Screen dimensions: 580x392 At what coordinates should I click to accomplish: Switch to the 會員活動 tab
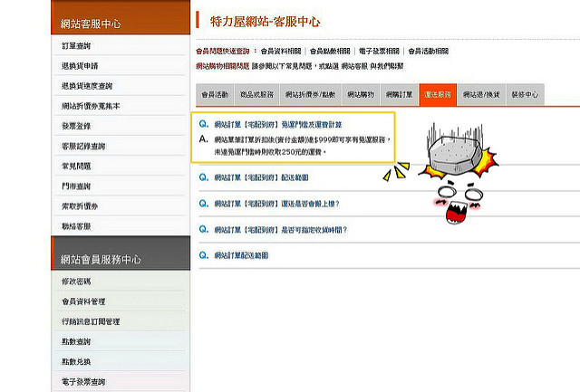click(x=215, y=94)
